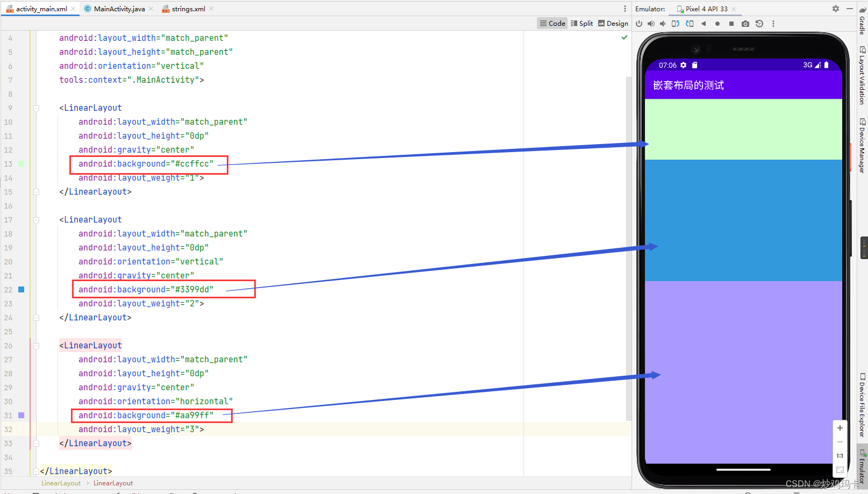Click android:gravity="center" on line 12
Viewport: 868px width, 494px height.
pos(137,149)
